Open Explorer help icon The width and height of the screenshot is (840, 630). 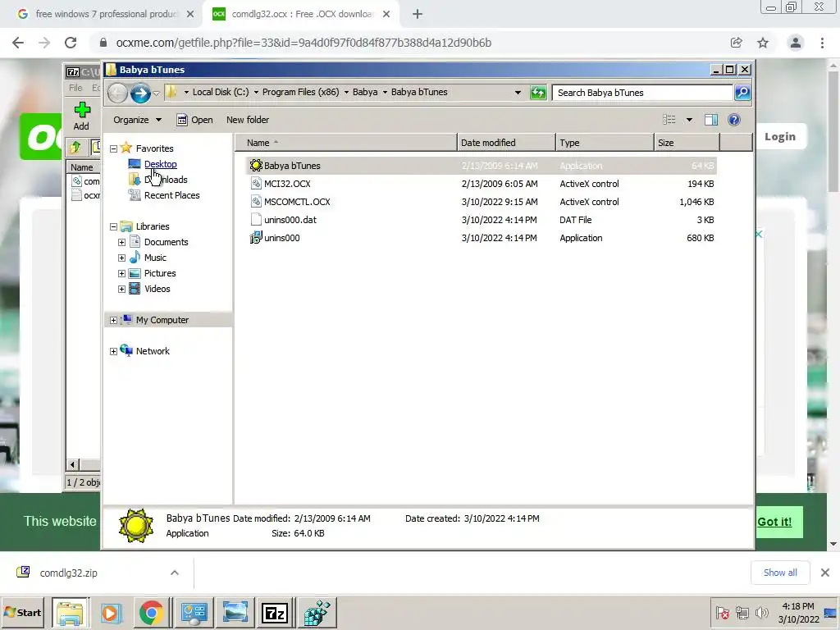point(734,120)
